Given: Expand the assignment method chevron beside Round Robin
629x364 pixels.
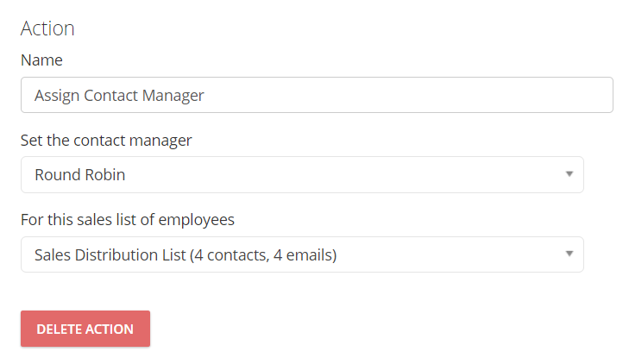Looking at the screenshot, I should coord(569,174).
